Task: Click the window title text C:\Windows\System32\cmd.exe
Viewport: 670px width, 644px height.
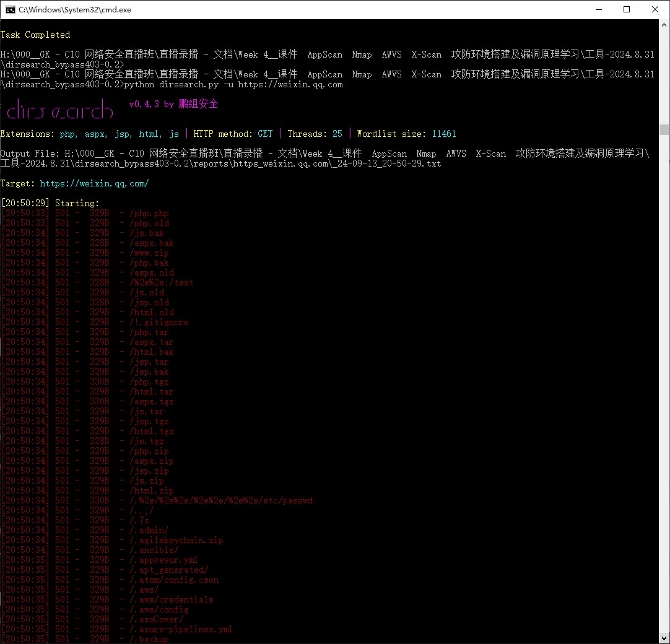Action: [74, 9]
